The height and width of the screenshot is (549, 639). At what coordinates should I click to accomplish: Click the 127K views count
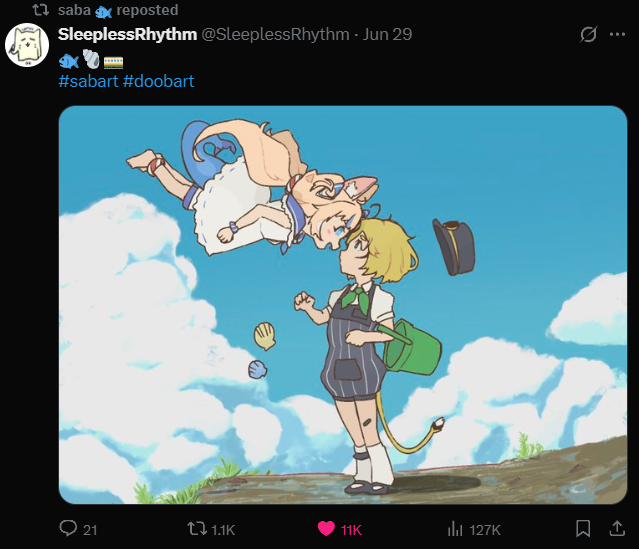tap(485, 530)
